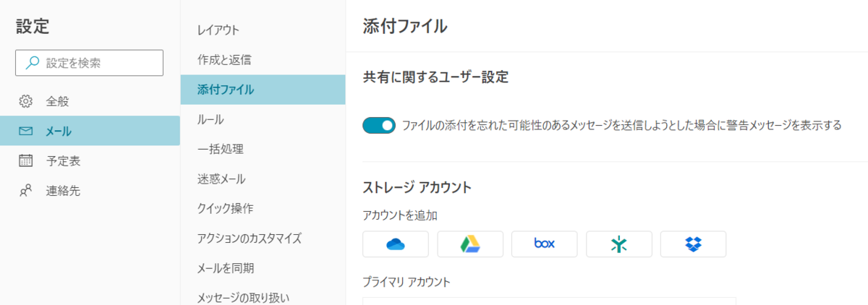868x305 pixels.
Task: Open クイック操作 settings
Action: pos(263,208)
